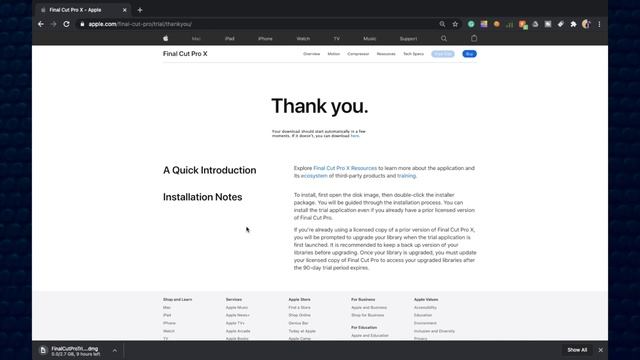This screenshot has width=640, height=360.
Task: Open the bar chart extension icon
Action: point(509,24)
